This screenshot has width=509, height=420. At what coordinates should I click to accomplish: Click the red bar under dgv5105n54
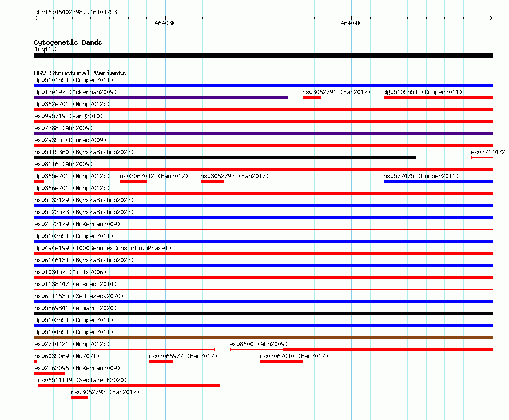(438, 98)
